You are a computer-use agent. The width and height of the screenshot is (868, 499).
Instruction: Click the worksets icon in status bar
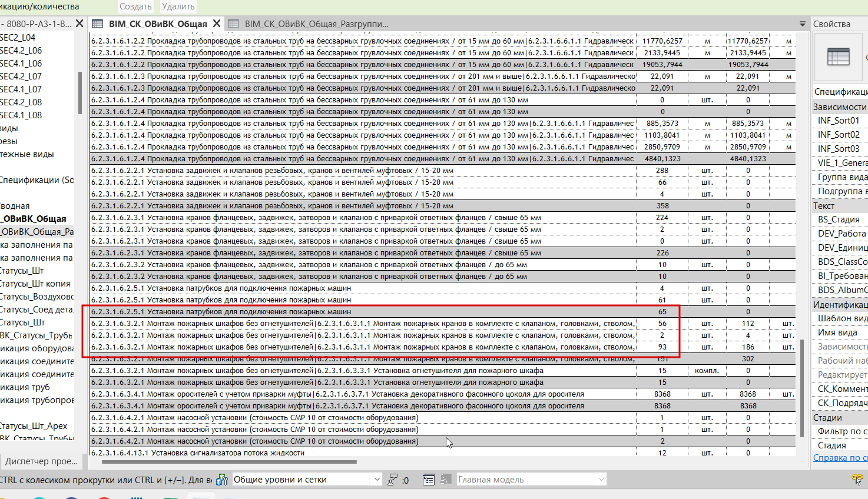pos(222,480)
